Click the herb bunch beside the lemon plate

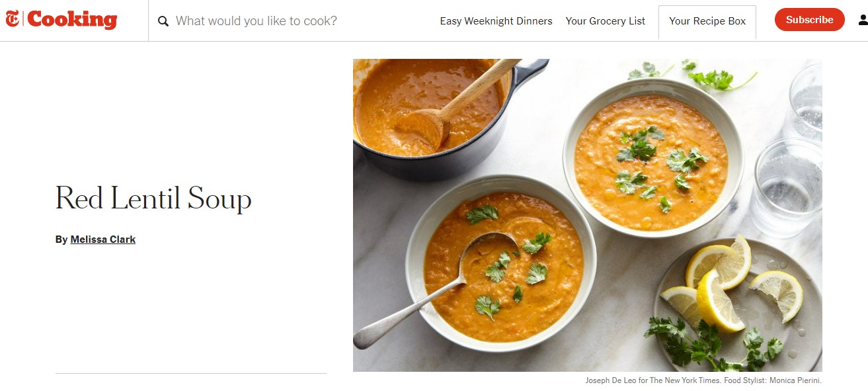pos(713,344)
